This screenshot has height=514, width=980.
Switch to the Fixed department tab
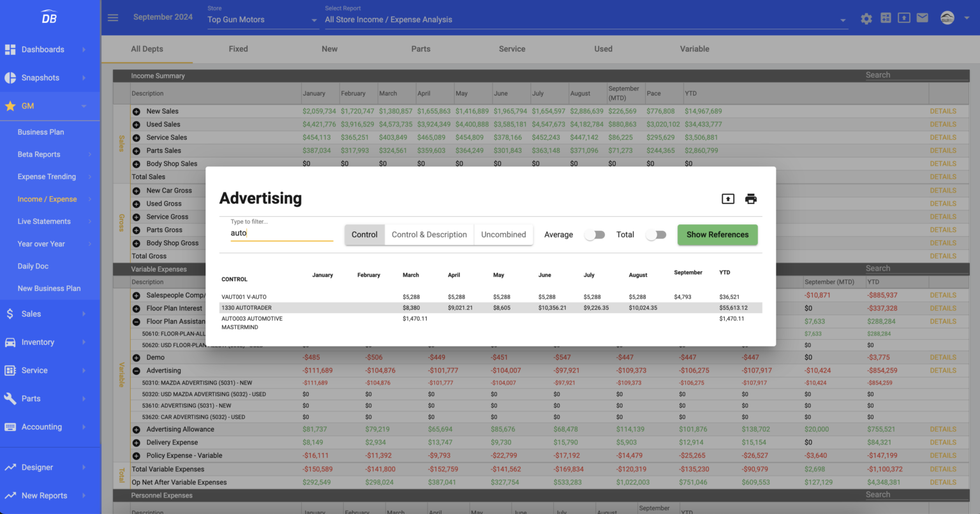pyautogui.click(x=238, y=49)
